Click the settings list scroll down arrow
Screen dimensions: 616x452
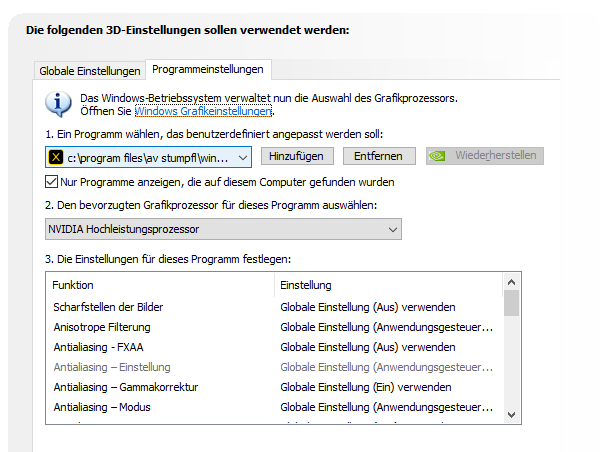click(512, 415)
